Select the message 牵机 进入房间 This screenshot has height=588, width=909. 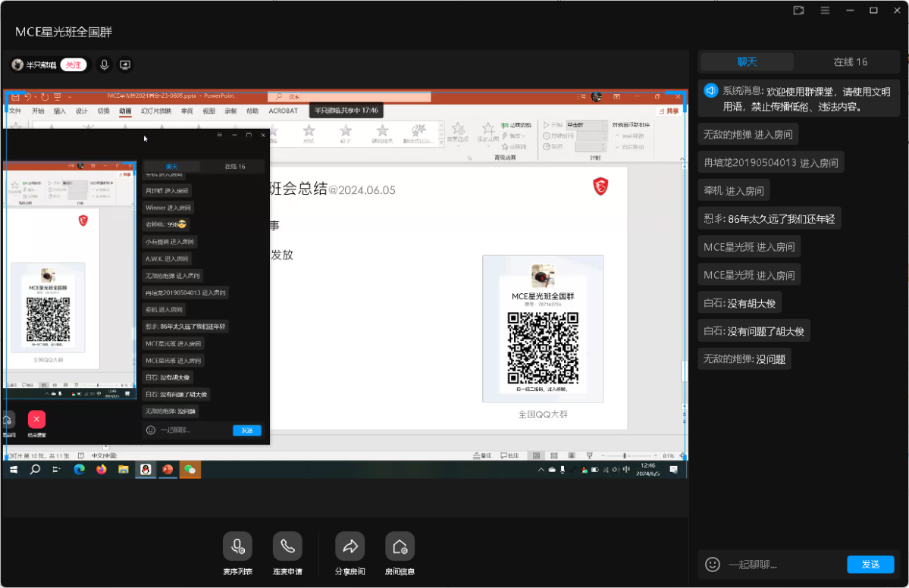click(x=734, y=191)
